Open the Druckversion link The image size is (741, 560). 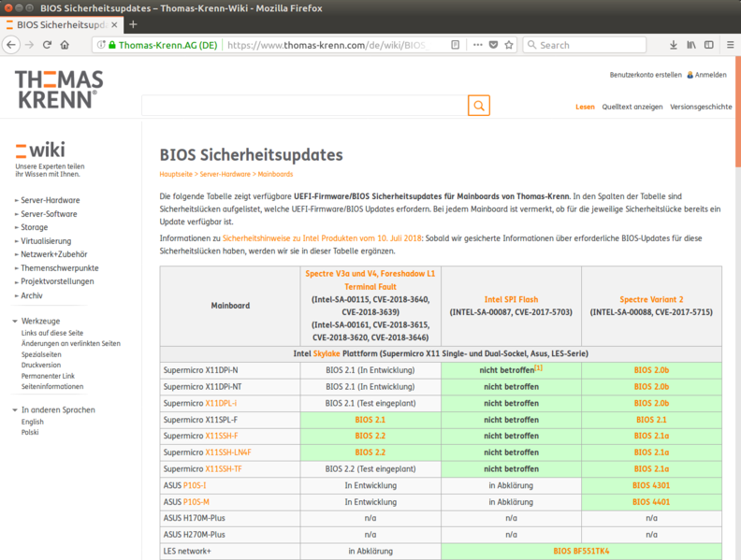[41, 365]
